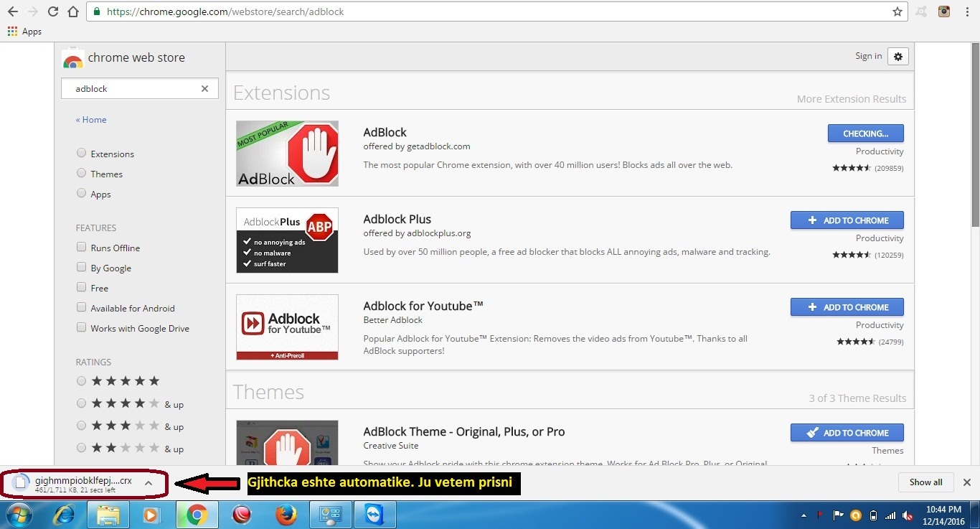Click the Adblock Plus rating stars (120259)
This screenshot has height=529, width=980.
852,255
